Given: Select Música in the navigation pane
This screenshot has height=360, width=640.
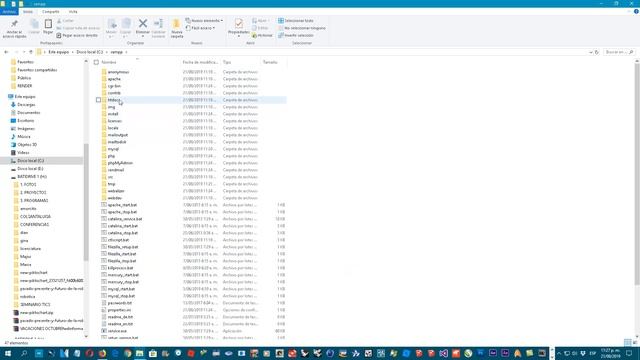Looking at the screenshot, I should pos(24,137).
